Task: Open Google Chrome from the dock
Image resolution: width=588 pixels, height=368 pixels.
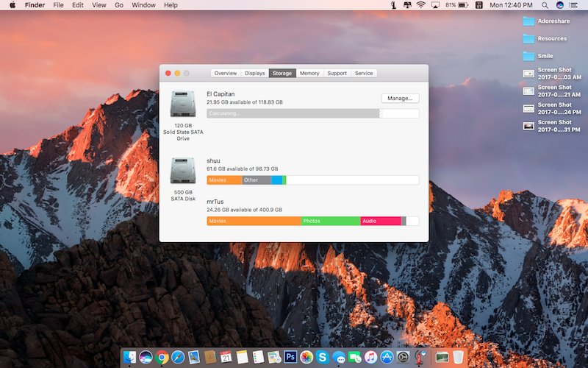Action: [x=162, y=358]
